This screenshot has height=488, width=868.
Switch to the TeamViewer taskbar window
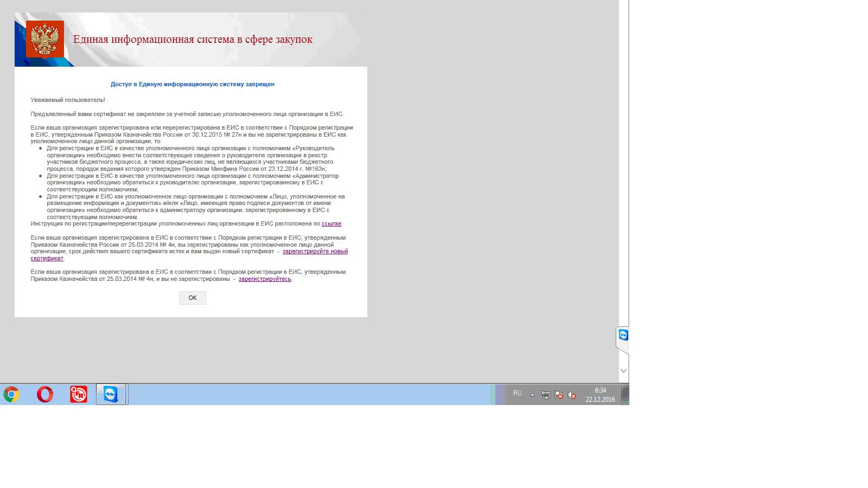point(111,394)
